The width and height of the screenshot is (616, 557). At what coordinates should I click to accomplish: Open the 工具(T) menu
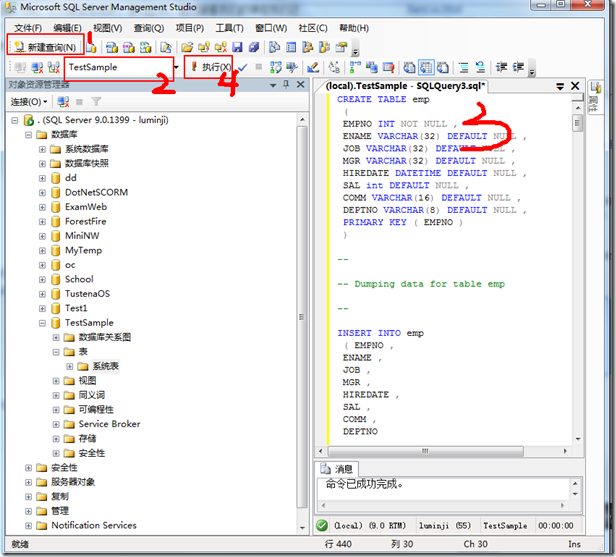(x=229, y=28)
